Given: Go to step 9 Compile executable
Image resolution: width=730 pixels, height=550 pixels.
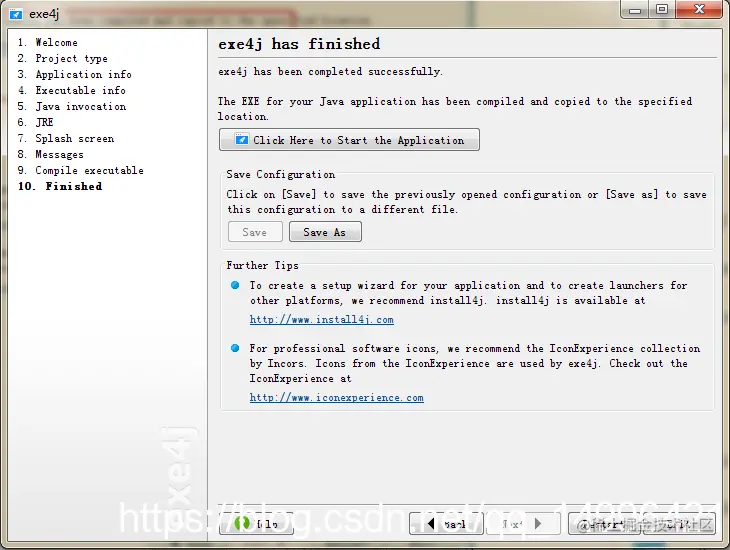Looking at the screenshot, I should (81, 170).
